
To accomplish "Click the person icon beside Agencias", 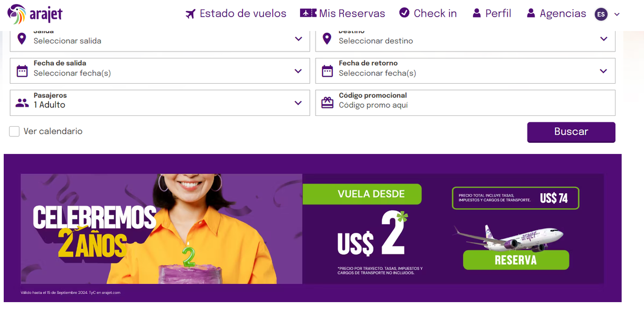I will 531,13.
